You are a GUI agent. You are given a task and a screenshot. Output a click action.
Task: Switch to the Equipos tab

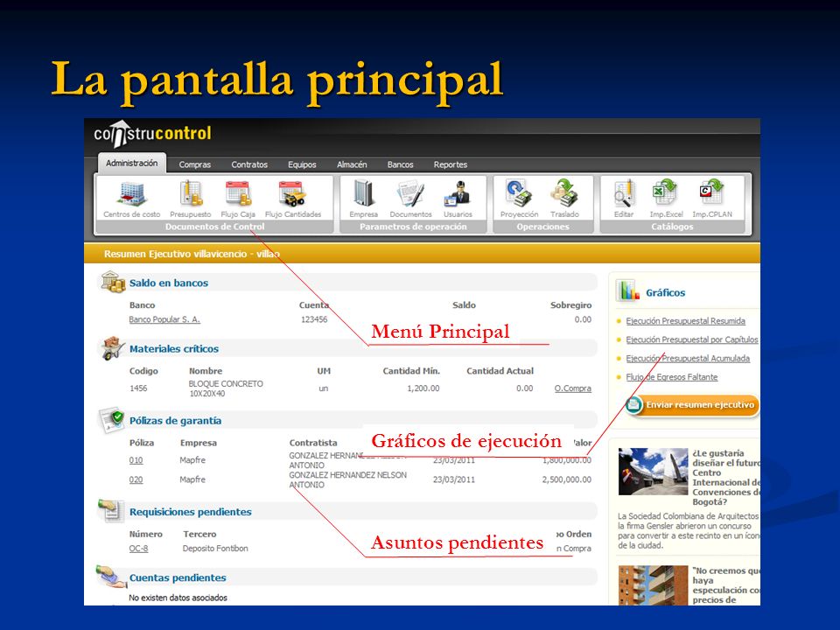pos(302,164)
